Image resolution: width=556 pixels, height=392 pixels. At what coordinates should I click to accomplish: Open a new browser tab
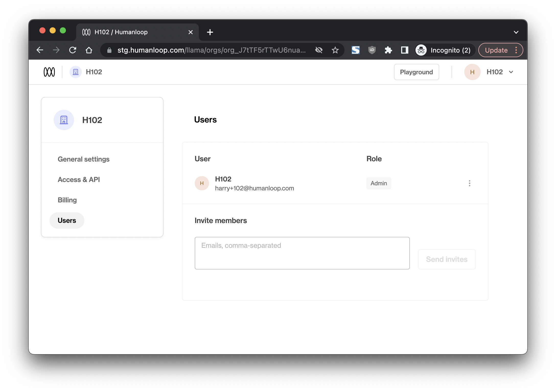click(210, 32)
